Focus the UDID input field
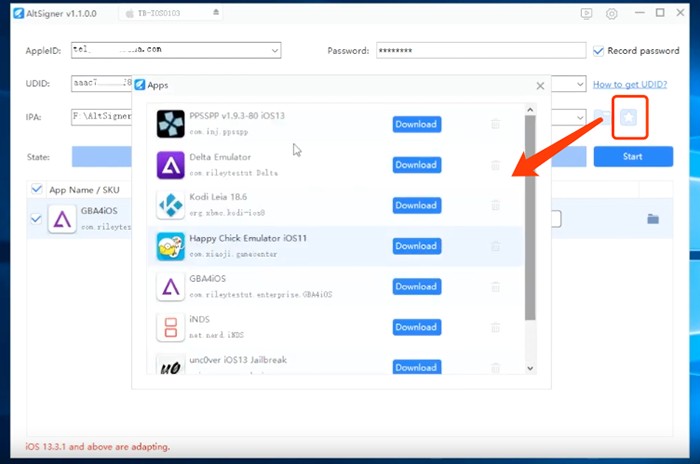700x464 pixels. [101, 84]
